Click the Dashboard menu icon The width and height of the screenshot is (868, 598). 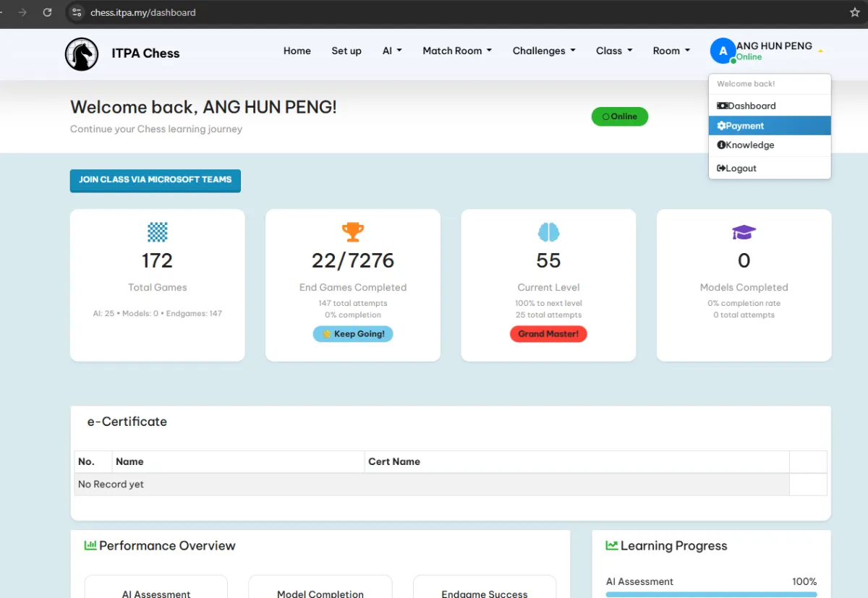(722, 106)
